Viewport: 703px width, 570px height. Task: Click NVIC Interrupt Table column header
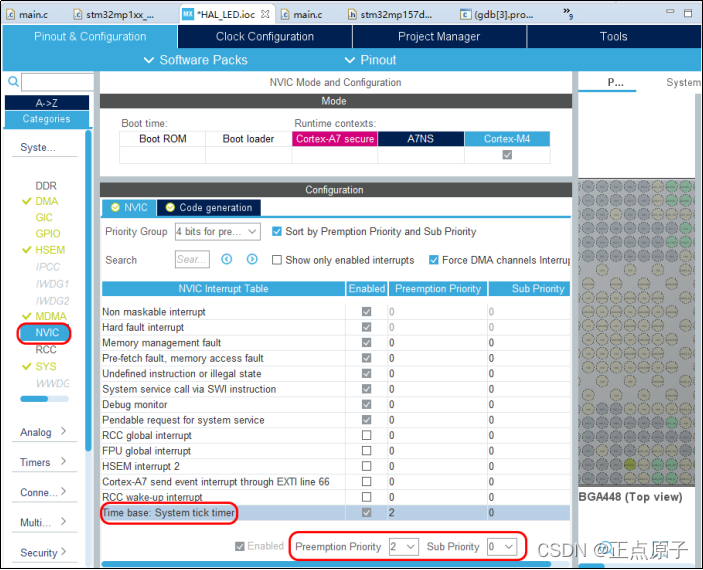click(223, 289)
